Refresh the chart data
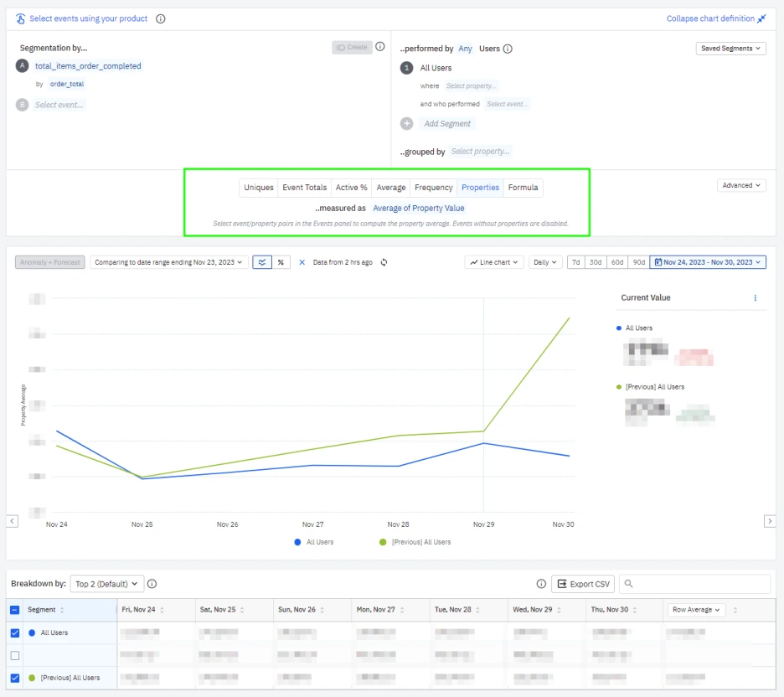This screenshot has height=697, width=784. [384, 262]
